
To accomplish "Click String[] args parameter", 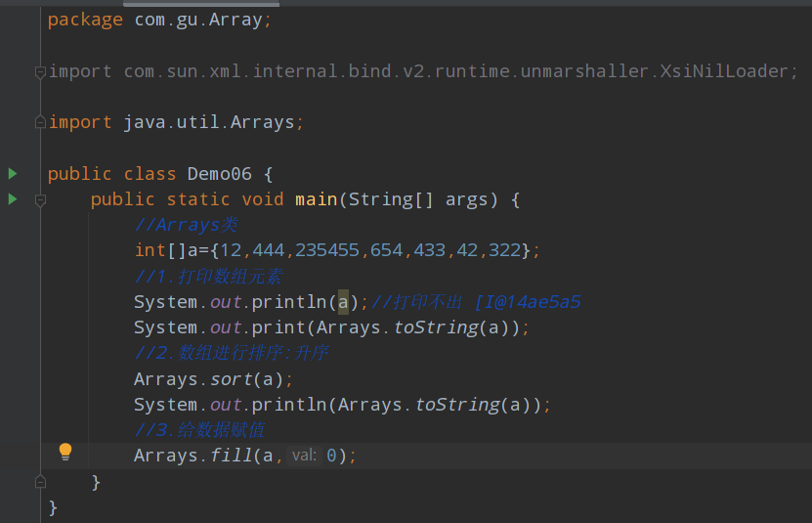I will [x=417, y=199].
